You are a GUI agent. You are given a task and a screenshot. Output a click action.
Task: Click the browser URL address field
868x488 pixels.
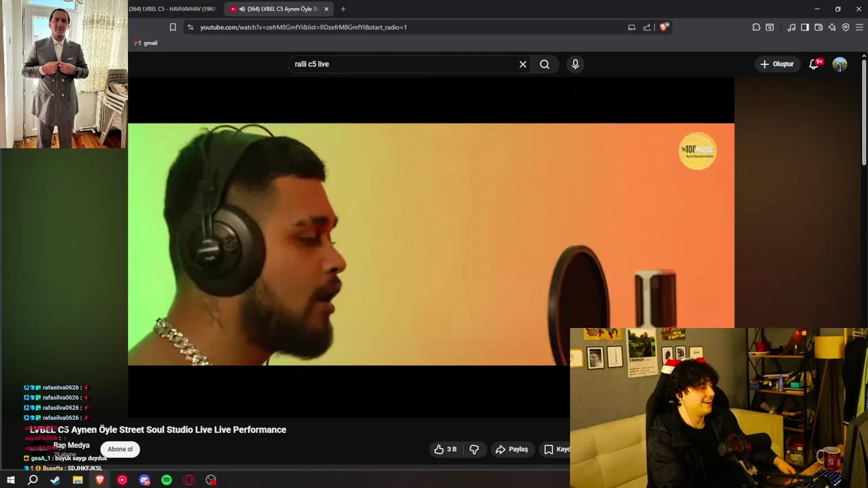click(410, 27)
